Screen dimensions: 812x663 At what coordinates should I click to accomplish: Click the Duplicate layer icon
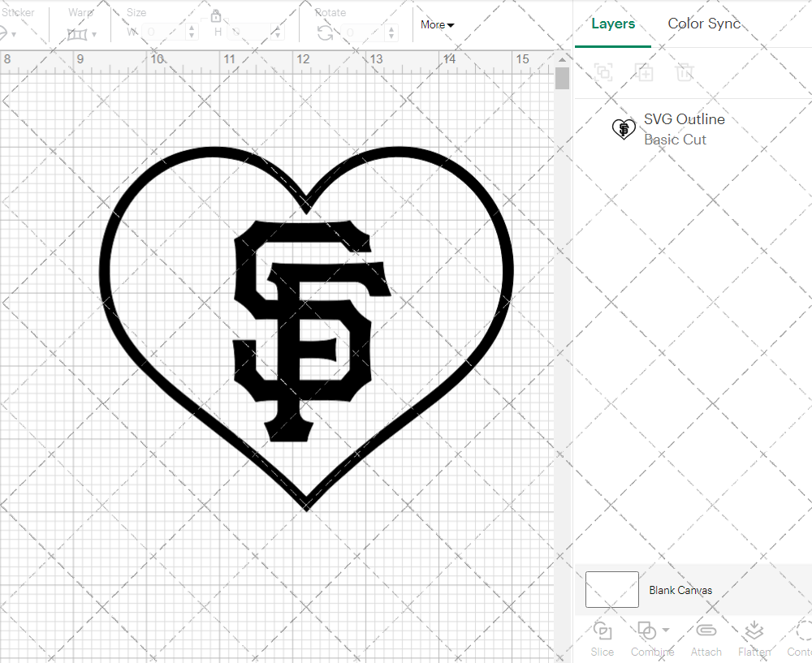644,73
